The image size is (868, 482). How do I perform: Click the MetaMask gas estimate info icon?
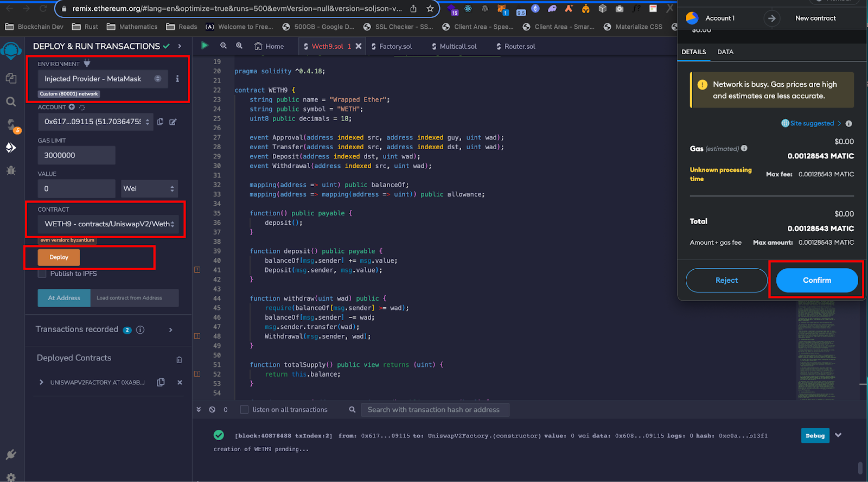click(x=744, y=148)
